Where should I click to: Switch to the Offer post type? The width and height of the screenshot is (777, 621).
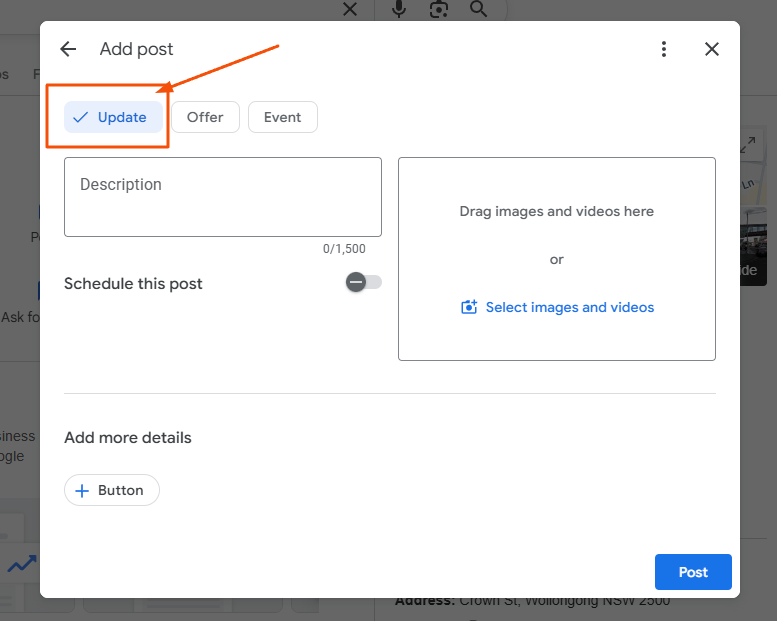(205, 117)
